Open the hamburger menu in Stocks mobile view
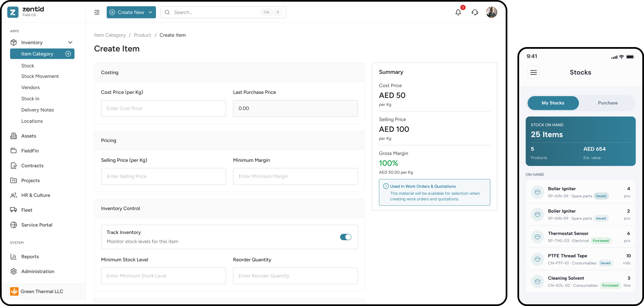Image resolution: width=644 pixels, height=306 pixels. click(533, 73)
